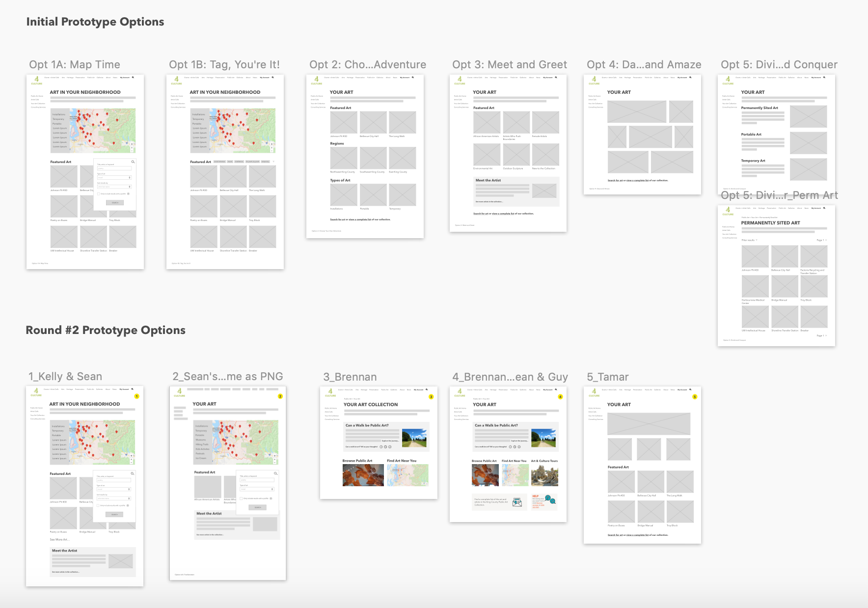Click the 4Culture logo in Opt 2 artboard
This screenshot has width=868, height=608.
click(316, 81)
